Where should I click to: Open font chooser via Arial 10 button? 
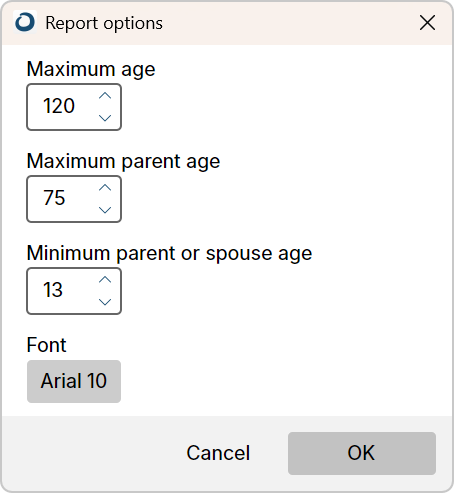click(74, 381)
